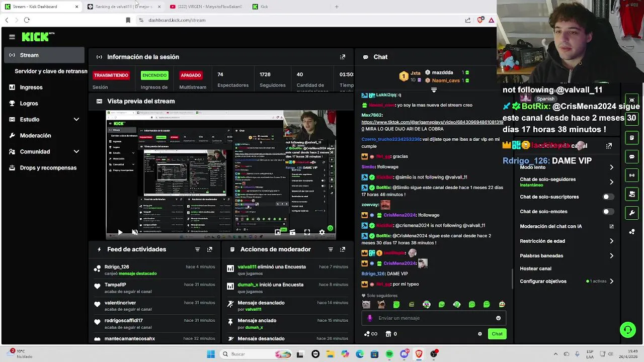The height and width of the screenshot is (362, 644).
Task: Reload the dashboard page
Action: tap(27, 20)
